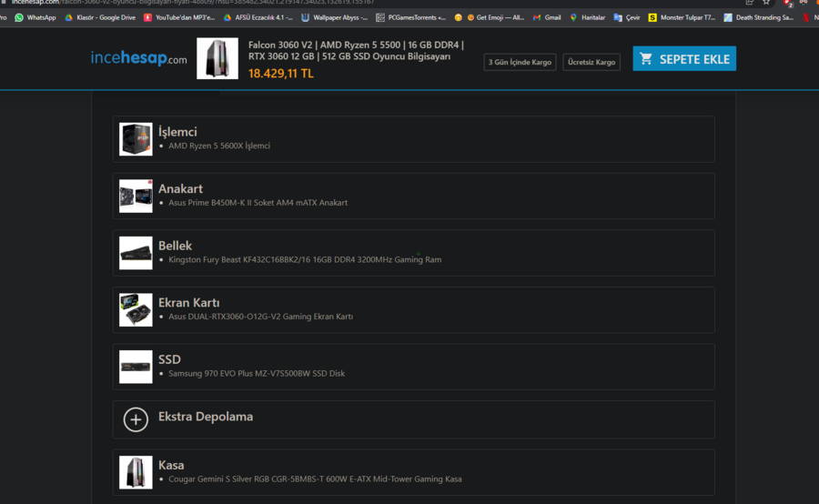This screenshot has width=819, height=504.
Task: Open the AFSÜ Eczacılık bookmark
Action: 258,17
